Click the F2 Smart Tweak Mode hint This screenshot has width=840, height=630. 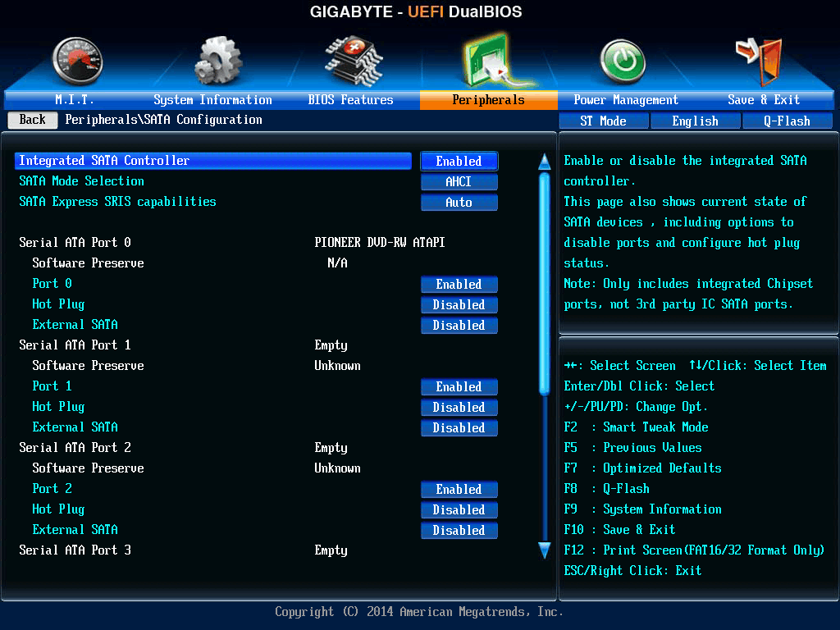pyautogui.click(x=636, y=427)
